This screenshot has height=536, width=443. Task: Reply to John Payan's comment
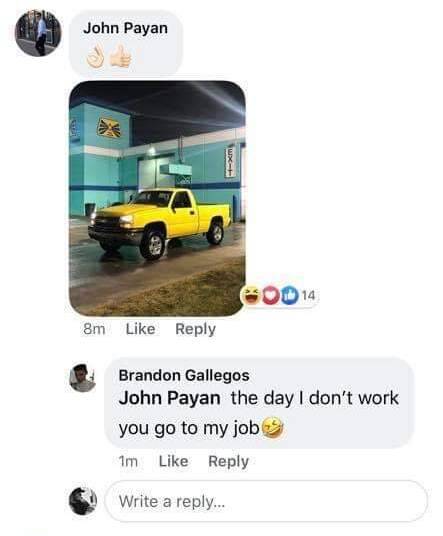[195, 329]
